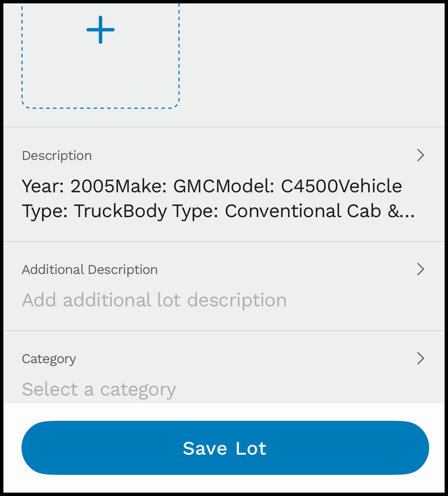This screenshot has width=448, height=496.
Task: Expand the Additional Description section
Action: coord(224,269)
